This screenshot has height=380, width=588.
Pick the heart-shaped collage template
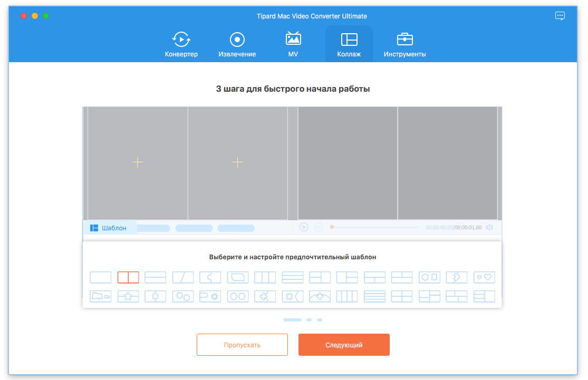tap(484, 277)
